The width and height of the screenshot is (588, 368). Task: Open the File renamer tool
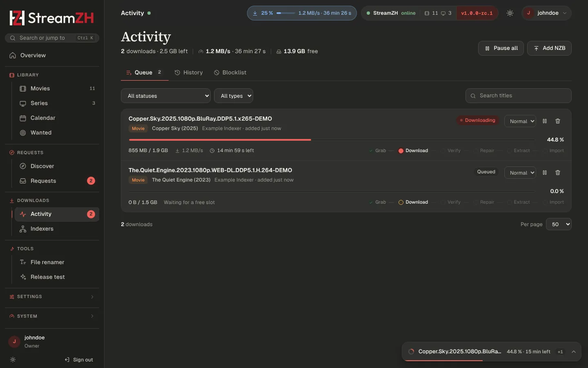pos(57,262)
